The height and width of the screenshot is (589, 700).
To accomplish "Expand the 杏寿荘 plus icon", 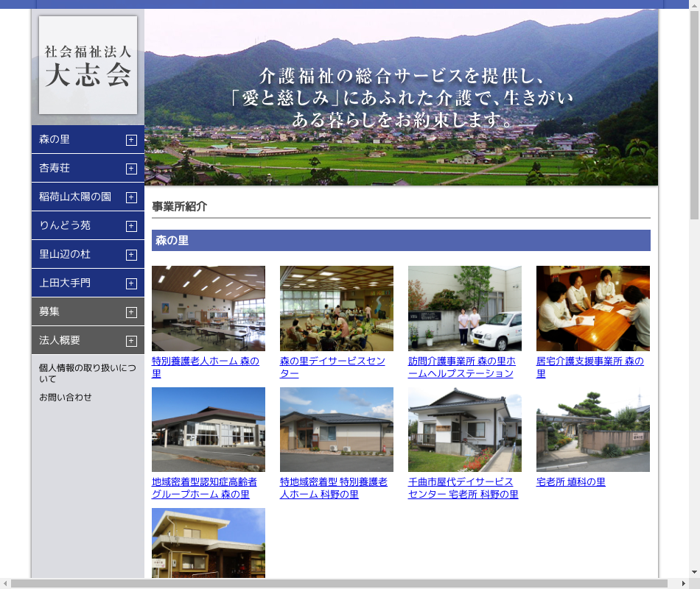I will [131, 169].
